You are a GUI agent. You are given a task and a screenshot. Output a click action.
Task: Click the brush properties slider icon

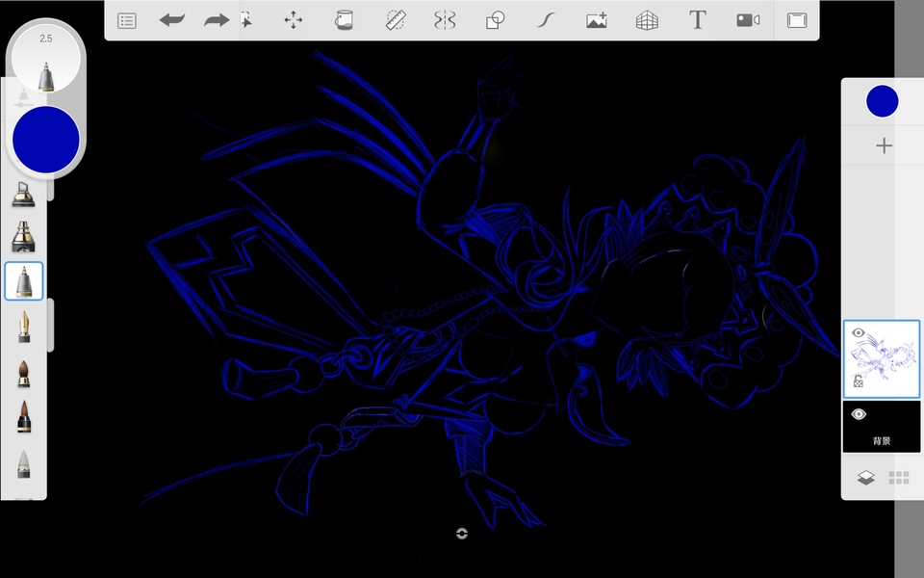point(23,100)
